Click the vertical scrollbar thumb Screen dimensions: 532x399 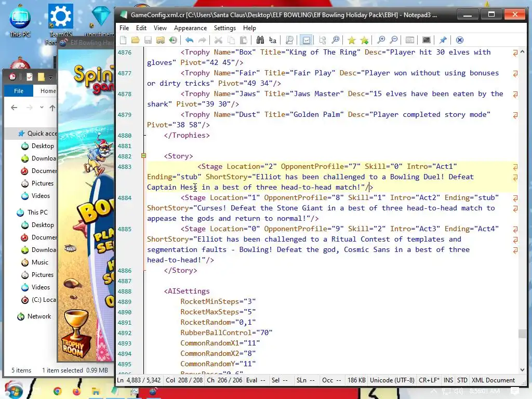[x=522, y=334]
